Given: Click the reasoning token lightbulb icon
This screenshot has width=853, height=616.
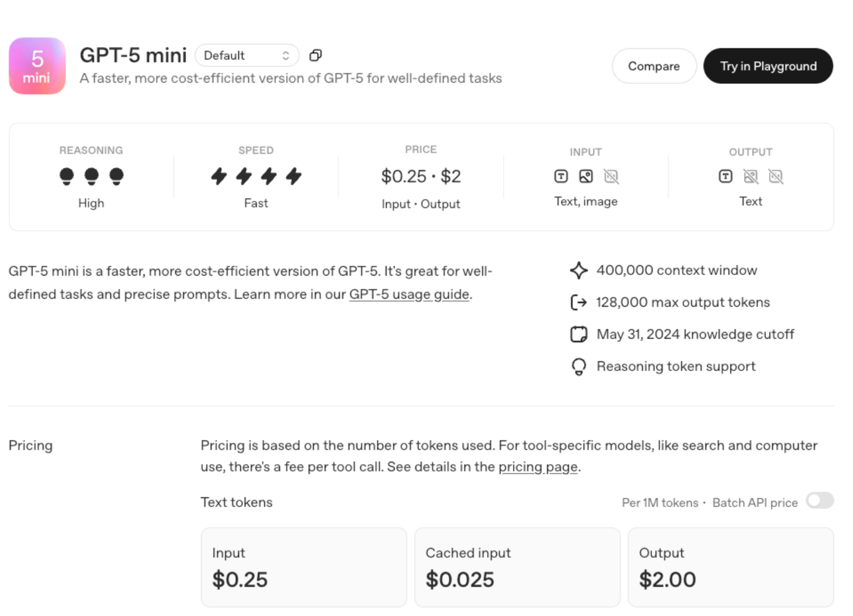Looking at the screenshot, I should [578, 366].
